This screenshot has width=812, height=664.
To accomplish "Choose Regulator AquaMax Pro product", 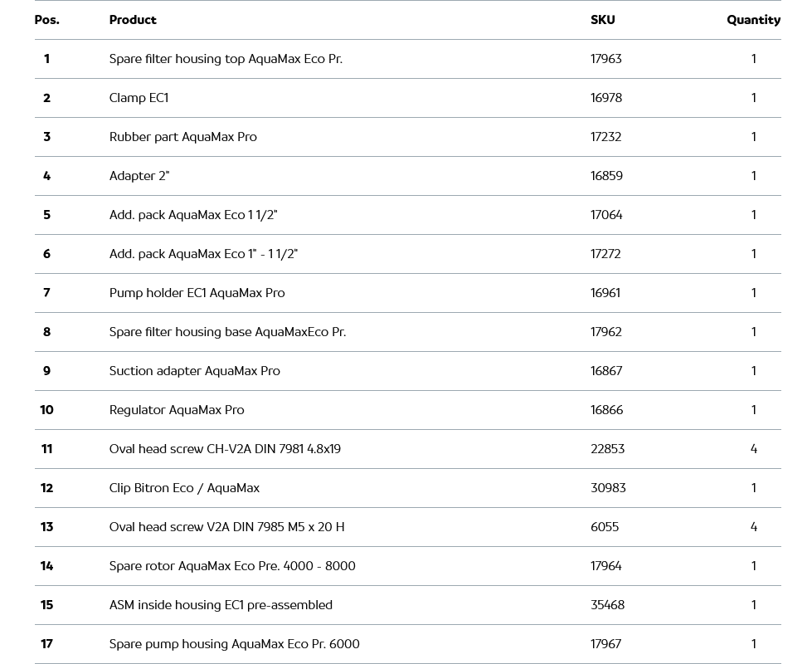I will [177, 410].
